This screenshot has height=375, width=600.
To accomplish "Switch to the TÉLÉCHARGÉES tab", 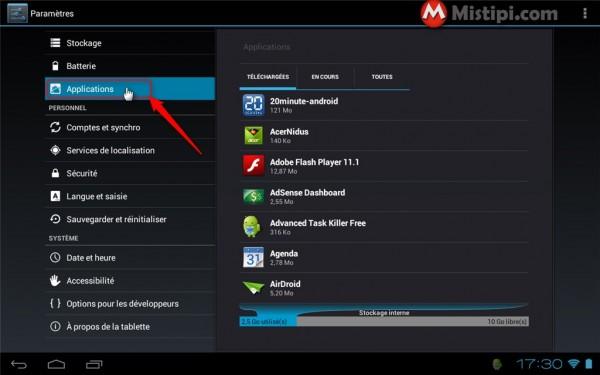I will [x=268, y=77].
